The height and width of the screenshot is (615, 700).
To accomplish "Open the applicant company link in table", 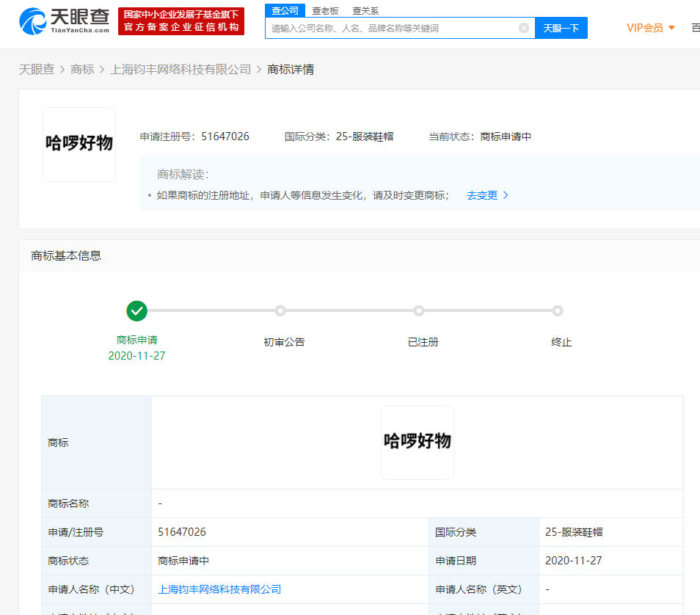I will pyautogui.click(x=219, y=589).
